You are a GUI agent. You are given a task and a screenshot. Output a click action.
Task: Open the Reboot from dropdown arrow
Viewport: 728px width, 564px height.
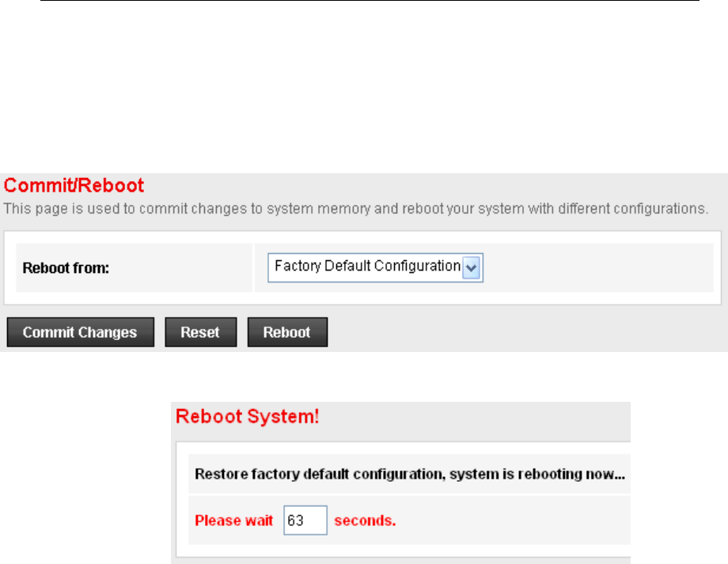[472, 267]
